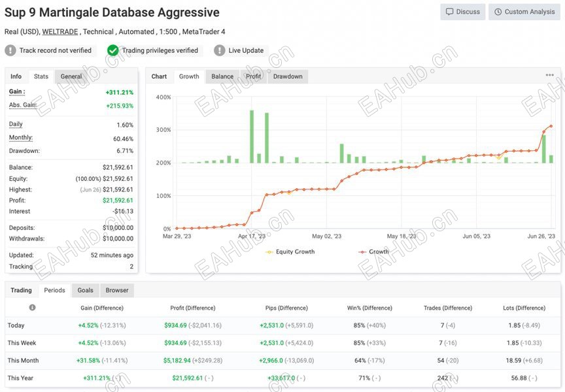Select the Periods tab
Image resolution: width=565 pixels, height=392 pixels.
coord(54,290)
